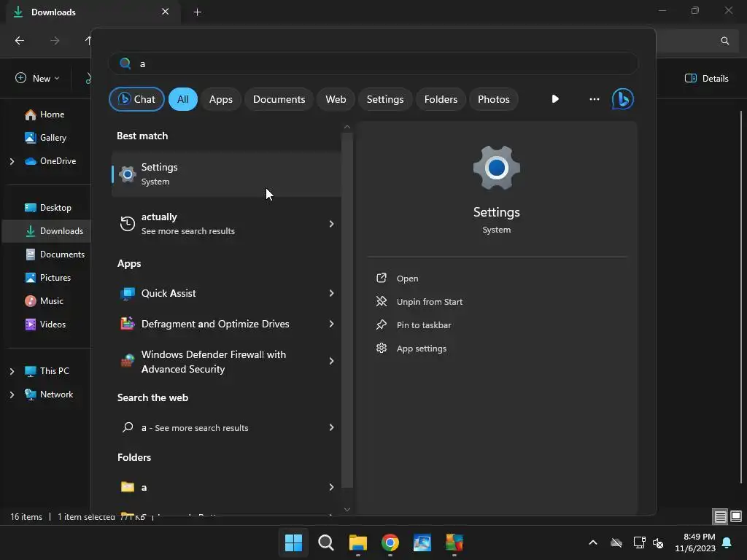Click the taskbar Search icon
The height and width of the screenshot is (560, 747).
coord(326,542)
